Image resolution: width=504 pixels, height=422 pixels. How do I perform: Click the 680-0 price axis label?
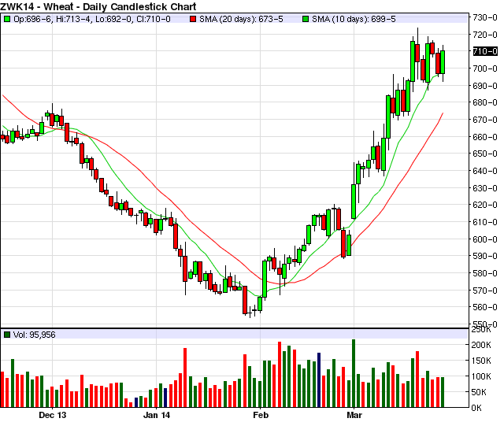pyautogui.click(x=485, y=102)
